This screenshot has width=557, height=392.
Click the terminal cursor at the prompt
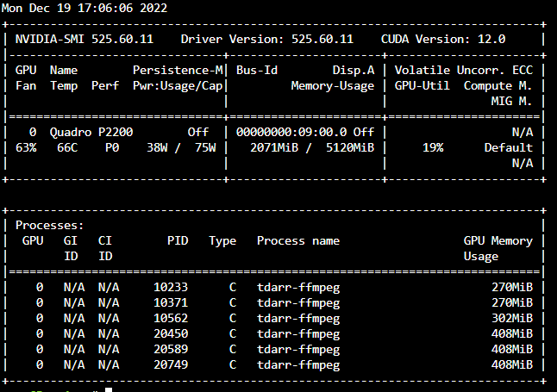pos(109,390)
